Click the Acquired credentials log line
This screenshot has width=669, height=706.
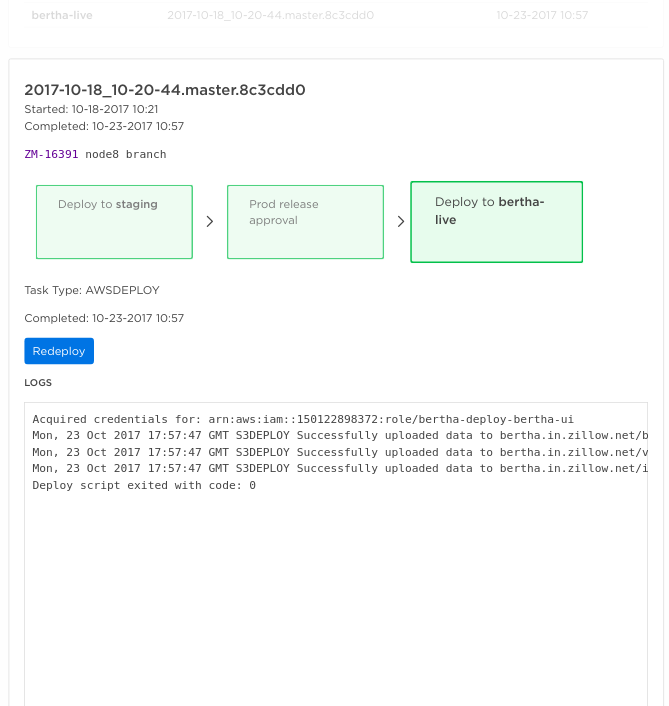point(303,419)
